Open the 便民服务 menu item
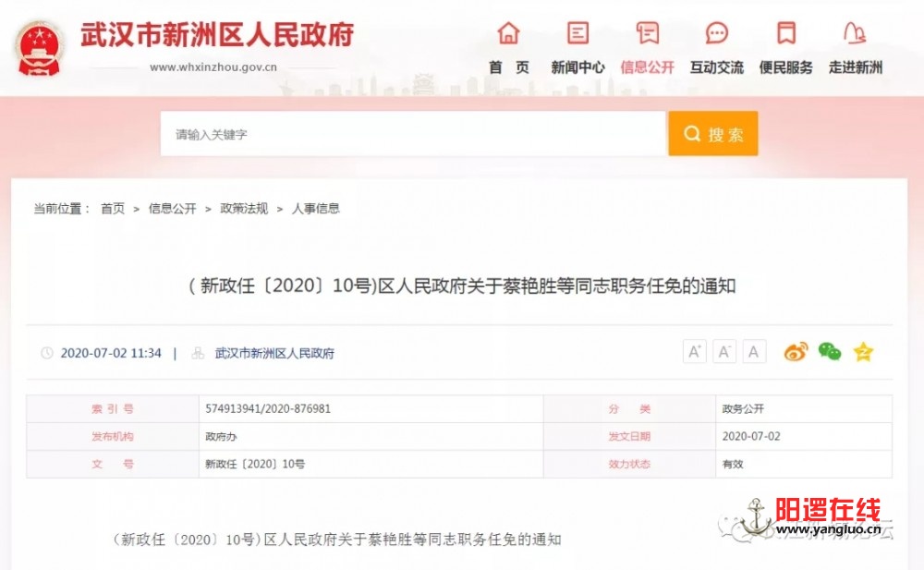The image size is (924, 570). (x=786, y=67)
